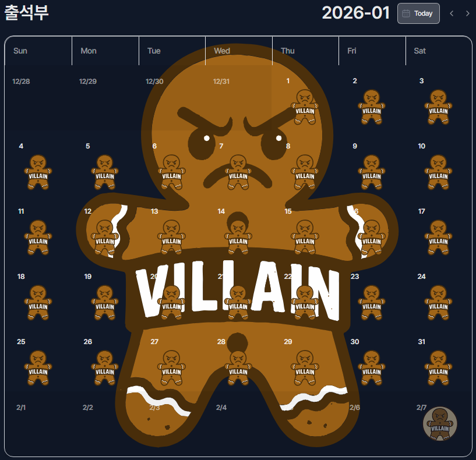
Task: Select the gingerbread stamp on January 10
Action: (x=438, y=172)
